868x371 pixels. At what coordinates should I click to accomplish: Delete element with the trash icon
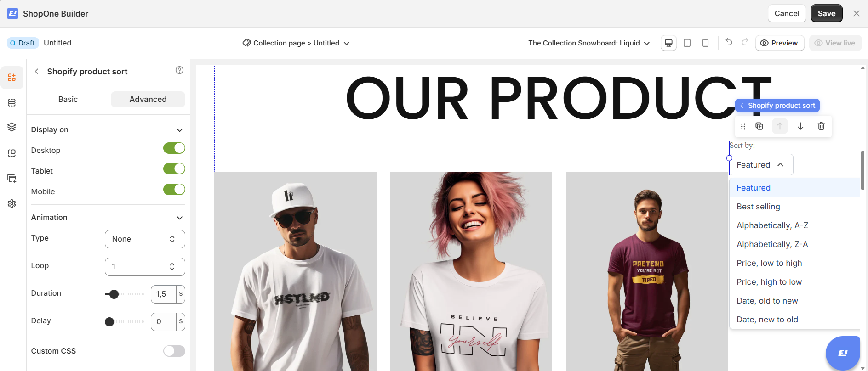pos(821,126)
